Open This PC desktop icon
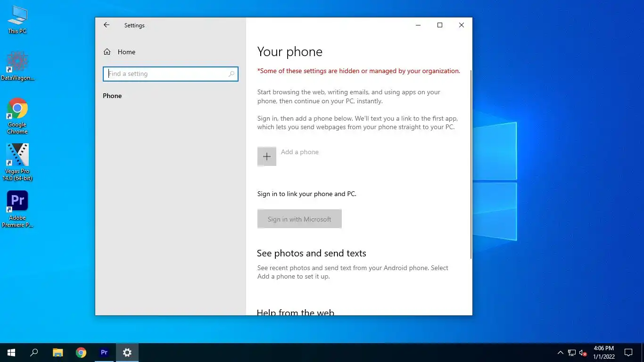 [x=17, y=20]
